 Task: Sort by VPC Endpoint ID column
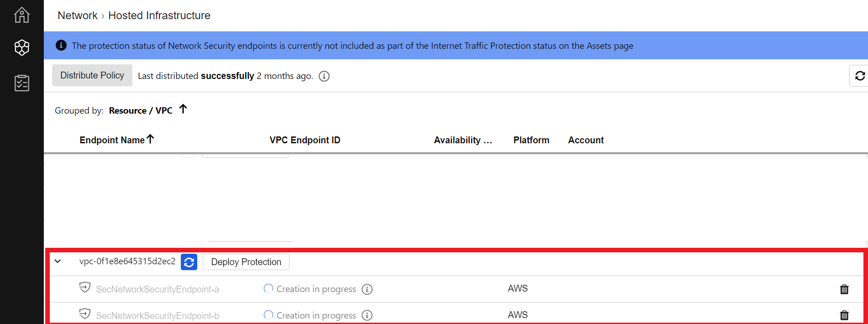click(305, 140)
